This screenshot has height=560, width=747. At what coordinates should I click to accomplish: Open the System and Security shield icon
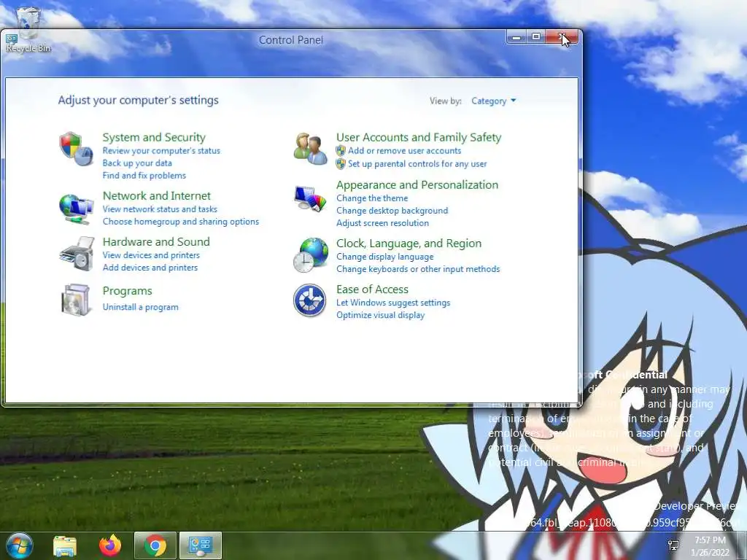pos(76,149)
